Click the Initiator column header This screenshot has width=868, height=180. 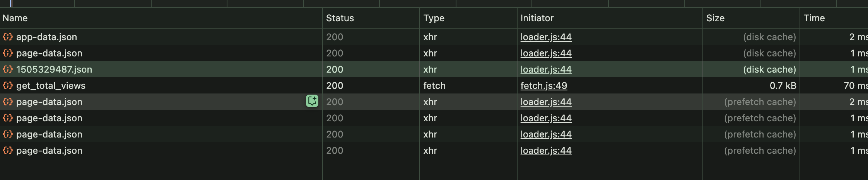pos(537,18)
